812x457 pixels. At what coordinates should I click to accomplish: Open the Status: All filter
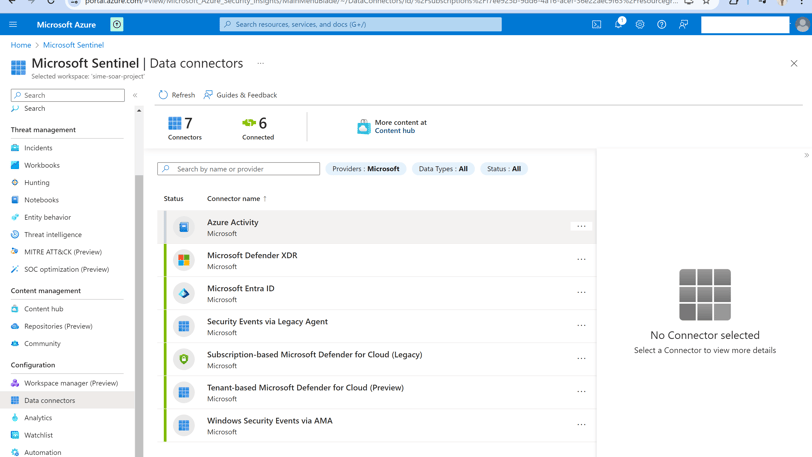[x=504, y=169]
